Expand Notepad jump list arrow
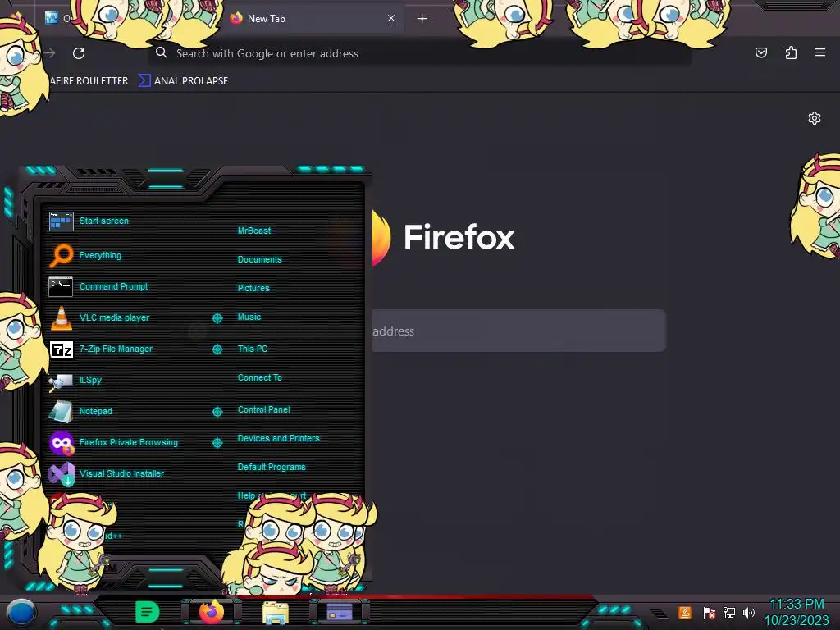Viewport: 840px width, 630px height. point(217,412)
